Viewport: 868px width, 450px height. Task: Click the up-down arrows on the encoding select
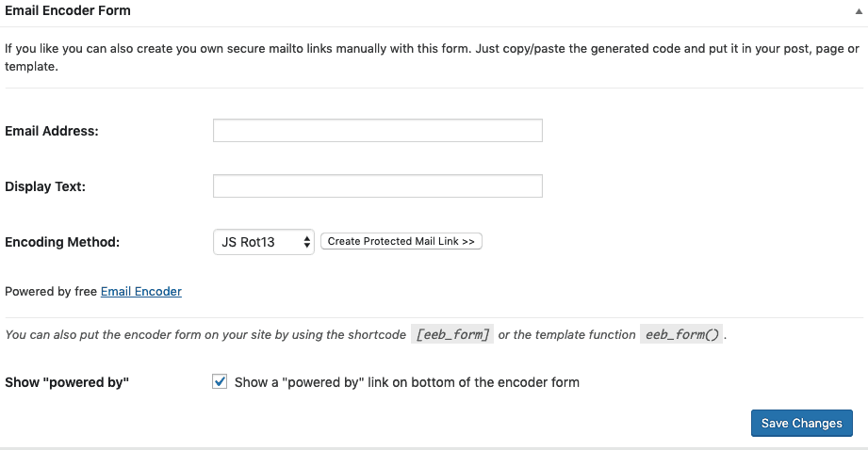(x=306, y=242)
